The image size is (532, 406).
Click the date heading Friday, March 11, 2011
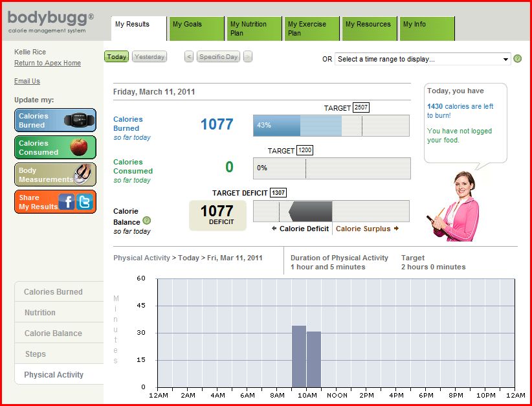(x=154, y=92)
